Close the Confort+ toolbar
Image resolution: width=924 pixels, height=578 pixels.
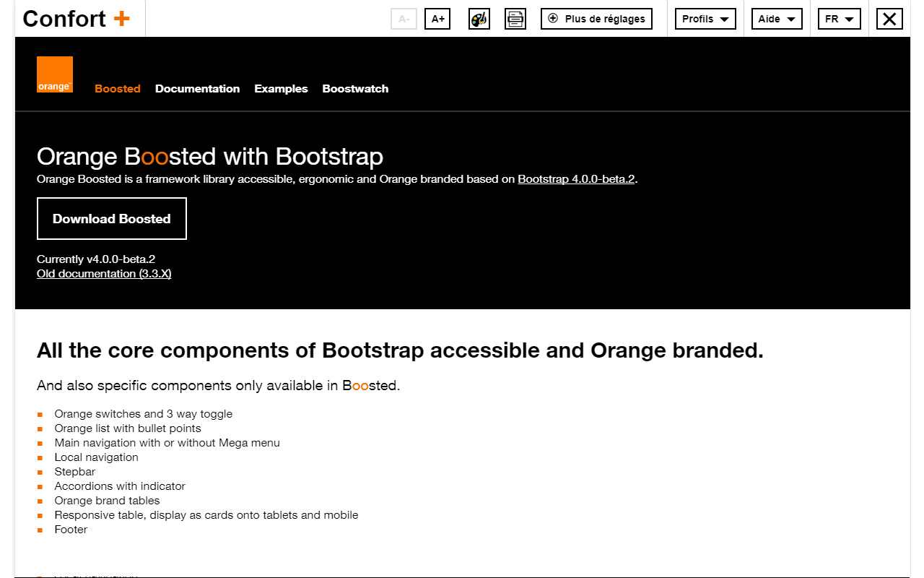pos(889,19)
